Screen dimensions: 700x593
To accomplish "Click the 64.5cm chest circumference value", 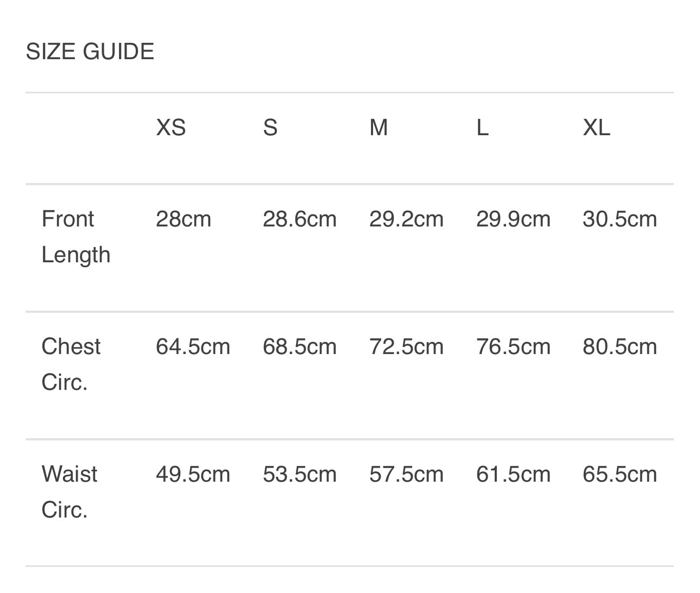I will click(x=193, y=346).
